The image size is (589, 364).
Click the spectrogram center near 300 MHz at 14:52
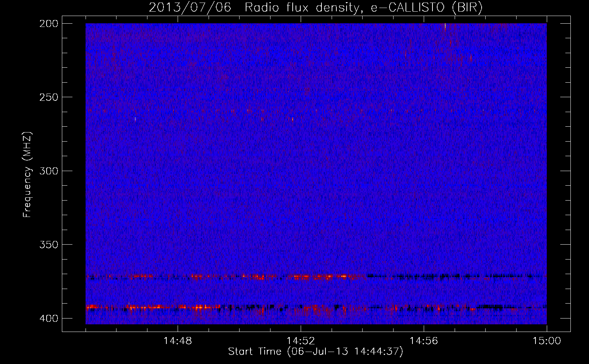click(x=301, y=171)
